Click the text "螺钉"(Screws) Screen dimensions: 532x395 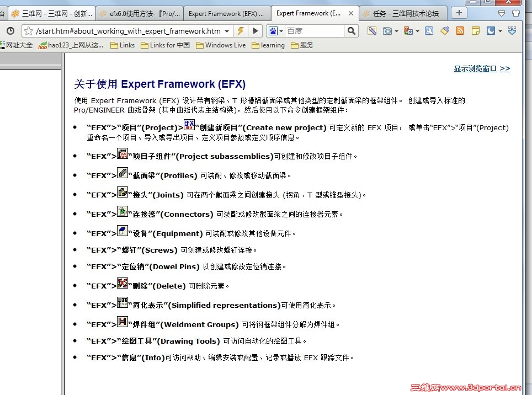[x=147, y=250]
